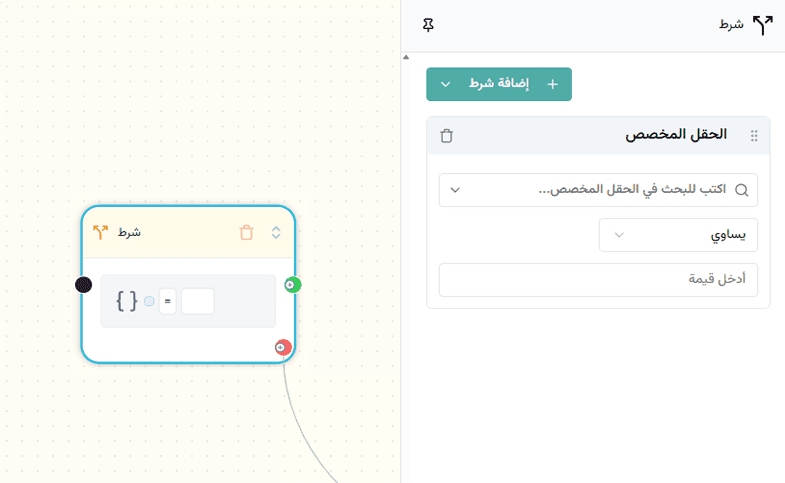Click the small blue circle next to braces
785x483 pixels.
point(149,301)
